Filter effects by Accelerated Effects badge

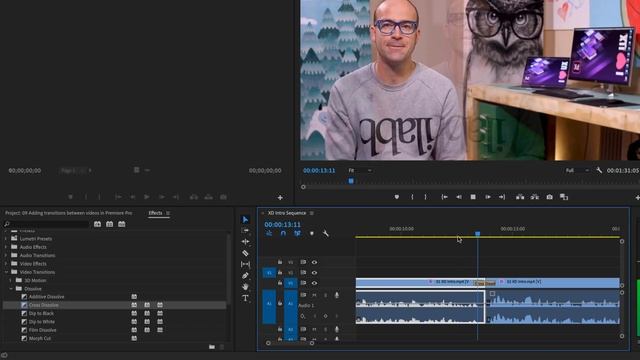(x=98, y=224)
